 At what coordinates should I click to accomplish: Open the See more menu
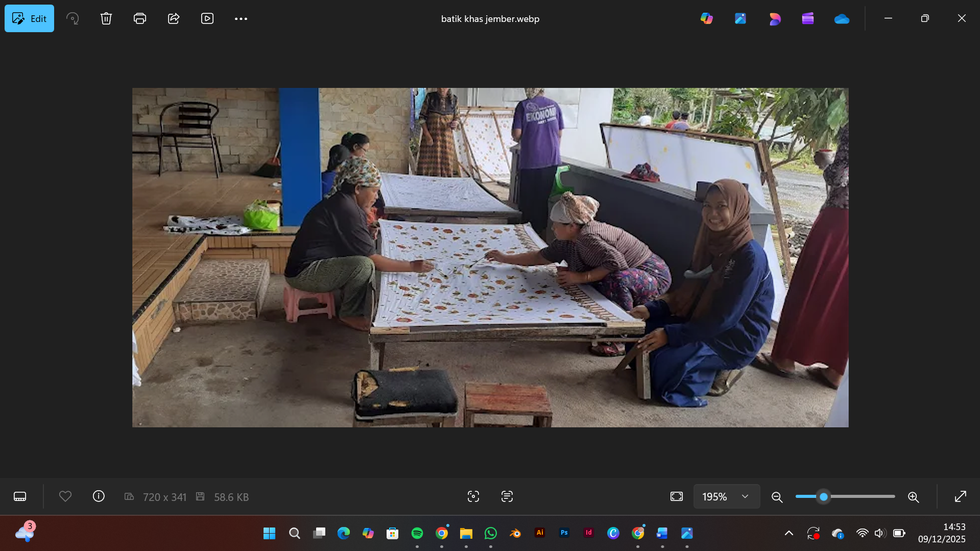pyautogui.click(x=241, y=18)
